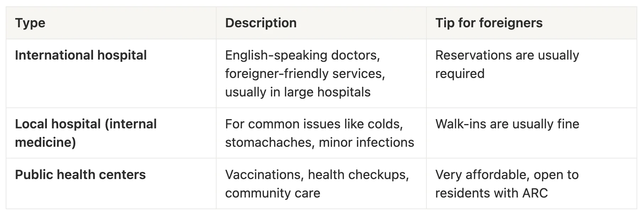Click the "Type" column header
Image resolution: width=644 pixels, height=217 pixels.
point(30,23)
